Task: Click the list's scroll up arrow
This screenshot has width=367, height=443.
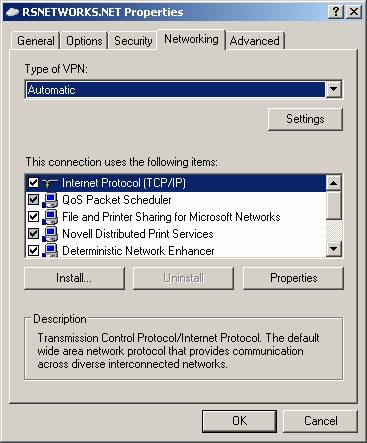Action: [x=334, y=183]
